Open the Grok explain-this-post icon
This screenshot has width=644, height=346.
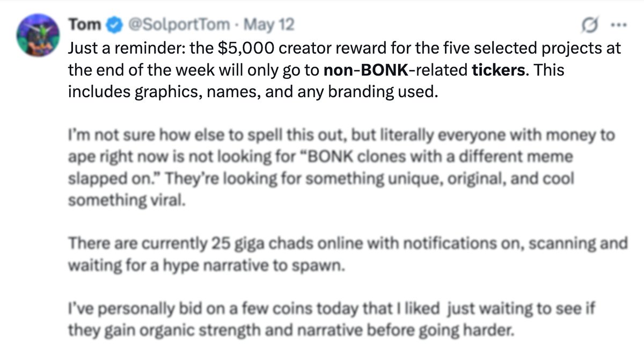tap(590, 26)
